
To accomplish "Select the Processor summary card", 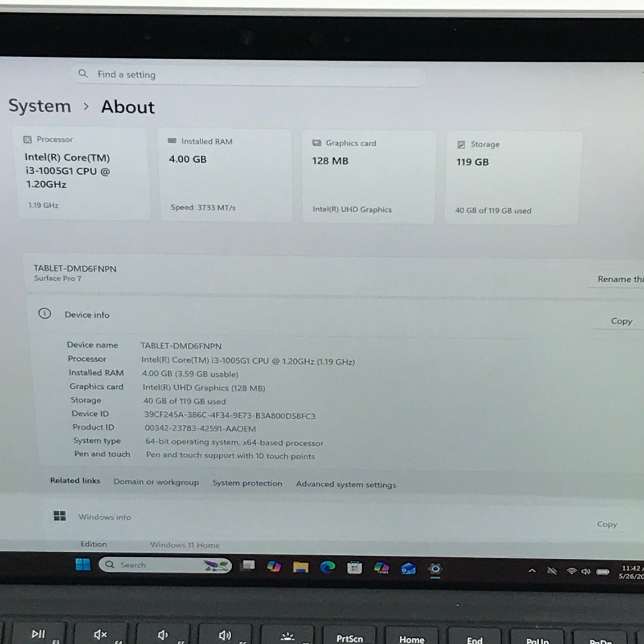I will (83, 173).
